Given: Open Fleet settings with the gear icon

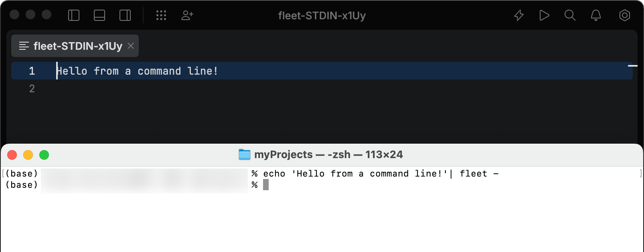Looking at the screenshot, I should pyautogui.click(x=624, y=16).
